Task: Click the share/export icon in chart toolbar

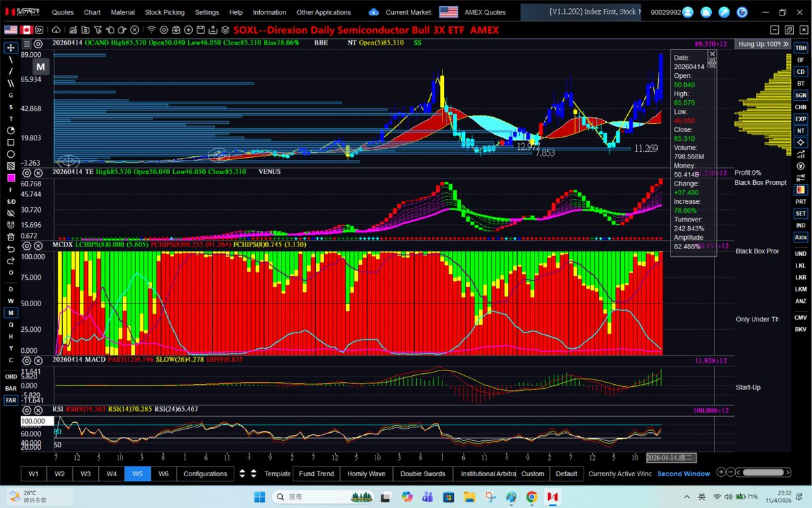Action: click(212, 30)
